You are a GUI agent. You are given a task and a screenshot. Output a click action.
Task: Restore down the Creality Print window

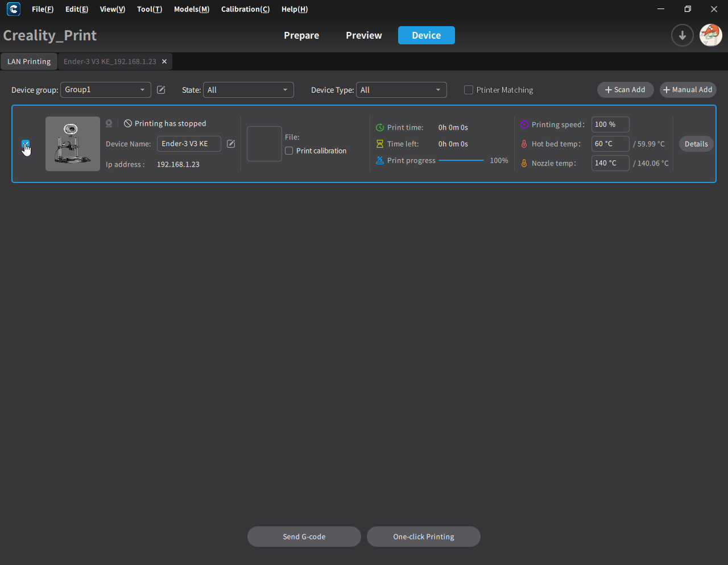[688, 9]
